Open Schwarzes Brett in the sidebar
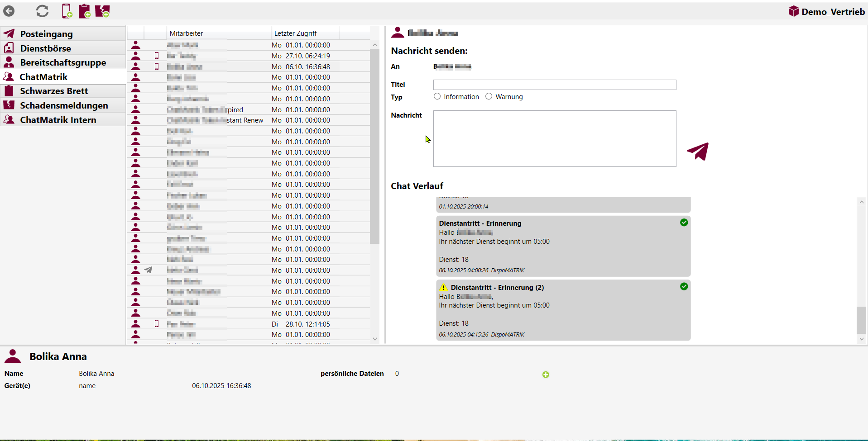The height and width of the screenshot is (441, 868). [x=54, y=91]
